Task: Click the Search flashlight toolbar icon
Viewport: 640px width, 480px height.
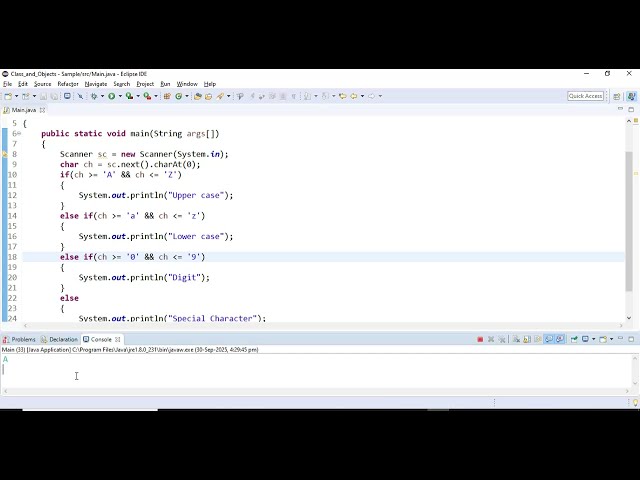Action: click(220, 96)
